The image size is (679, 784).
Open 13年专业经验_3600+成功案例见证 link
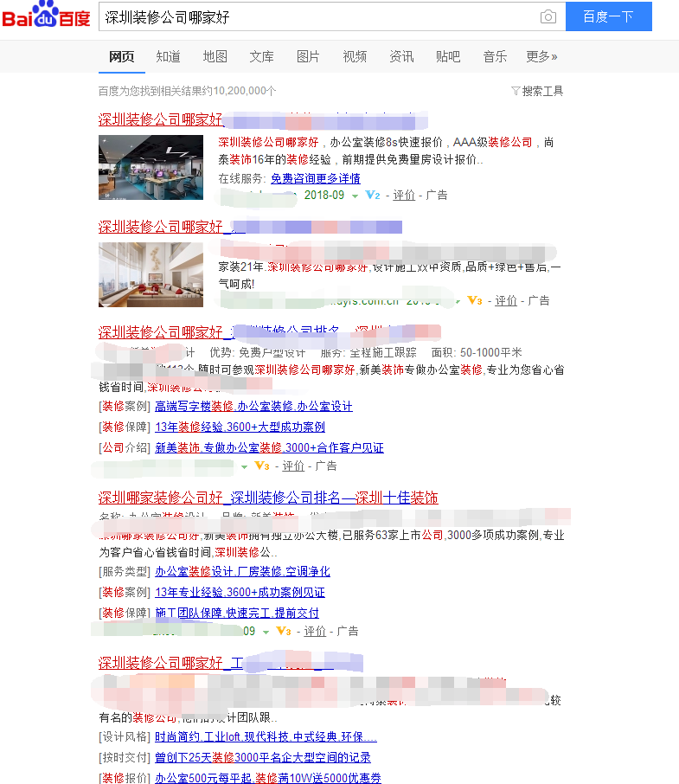240,593
